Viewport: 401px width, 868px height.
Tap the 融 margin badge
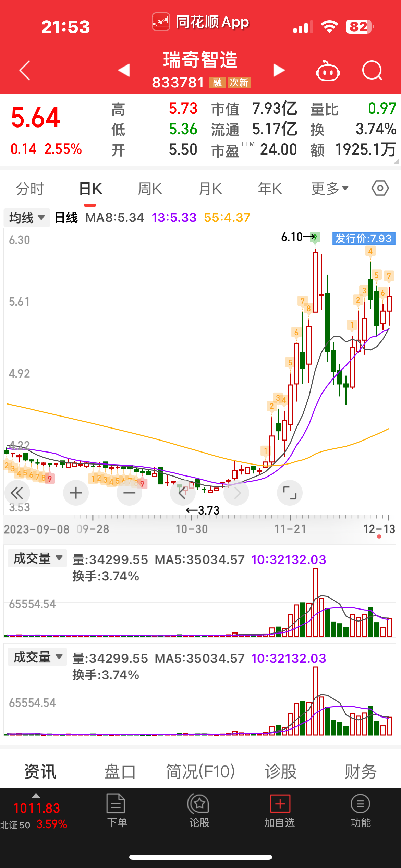pos(217,83)
